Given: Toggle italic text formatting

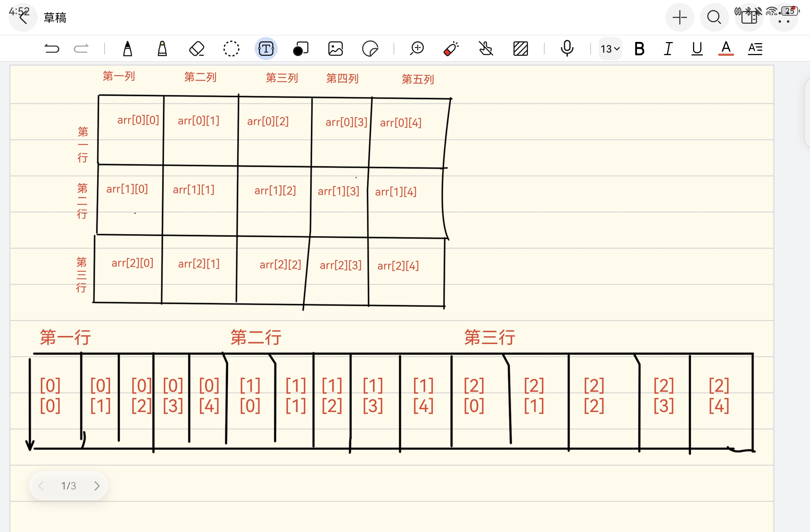Looking at the screenshot, I should coord(668,49).
